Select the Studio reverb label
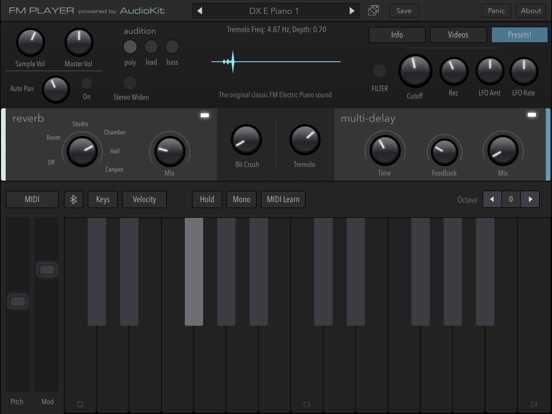552x414 pixels. pos(80,124)
